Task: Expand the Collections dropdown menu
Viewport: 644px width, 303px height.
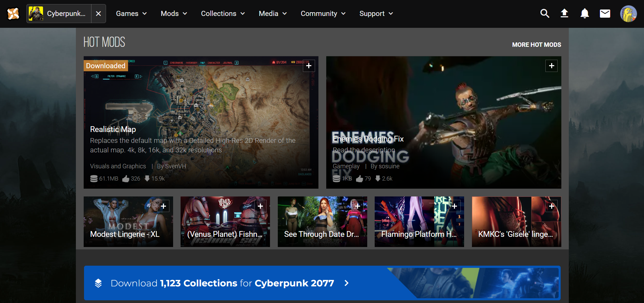Action: 223,14
